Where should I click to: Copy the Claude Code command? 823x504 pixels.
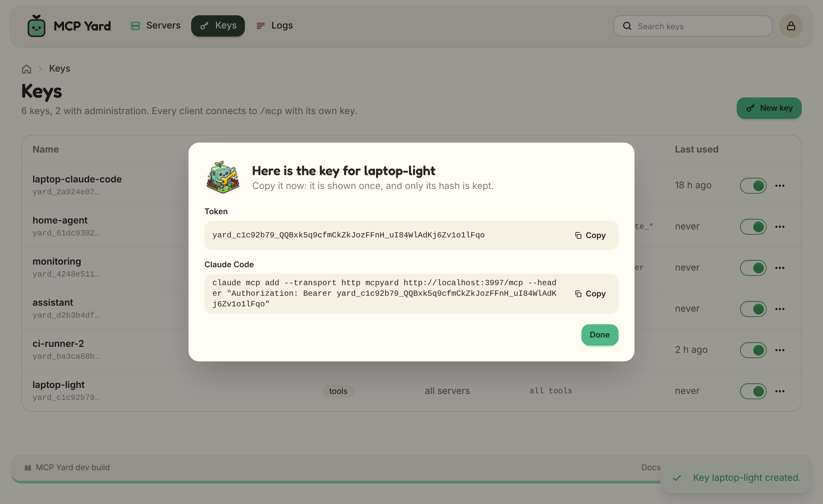click(590, 294)
